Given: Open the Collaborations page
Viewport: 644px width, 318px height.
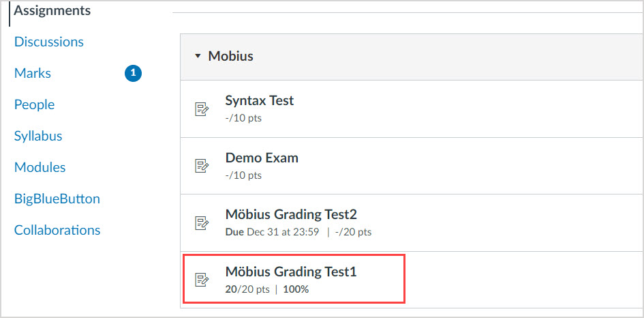Looking at the screenshot, I should click(x=57, y=230).
